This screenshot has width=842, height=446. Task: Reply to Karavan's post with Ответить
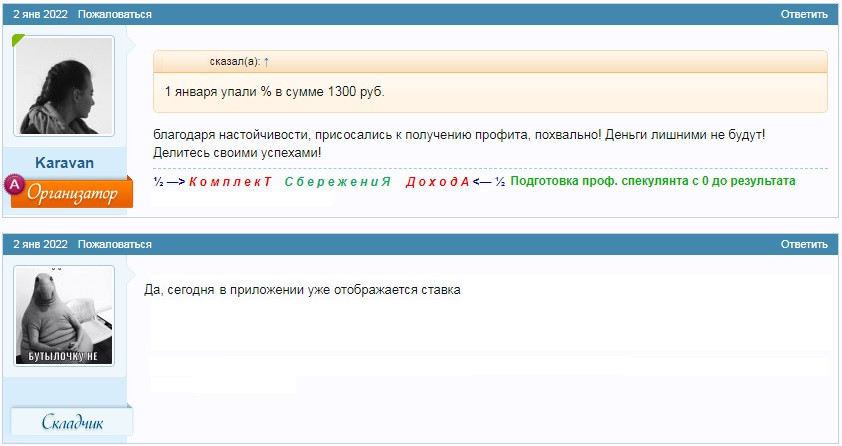(804, 14)
